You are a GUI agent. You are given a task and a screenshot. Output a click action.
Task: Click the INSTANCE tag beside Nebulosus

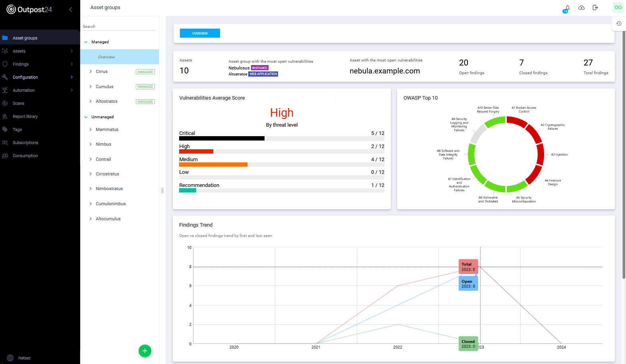[260, 68]
